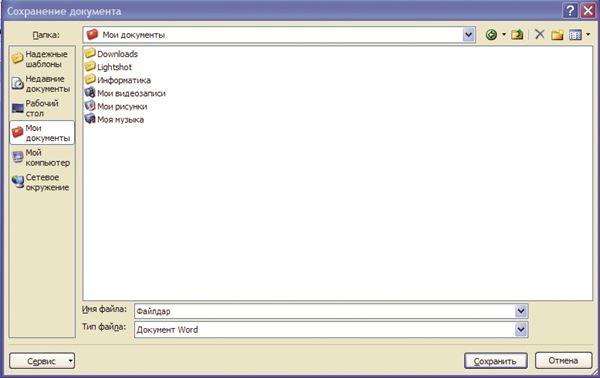Select the Моя музыка folder icon
Image resolution: width=600 pixels, height=378 pixels.
click(x=90, y=119)
